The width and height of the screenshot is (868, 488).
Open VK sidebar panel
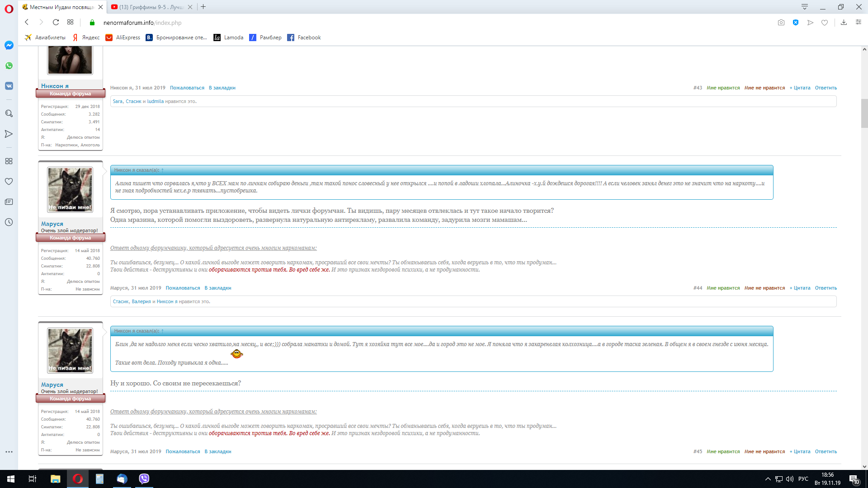9,86
